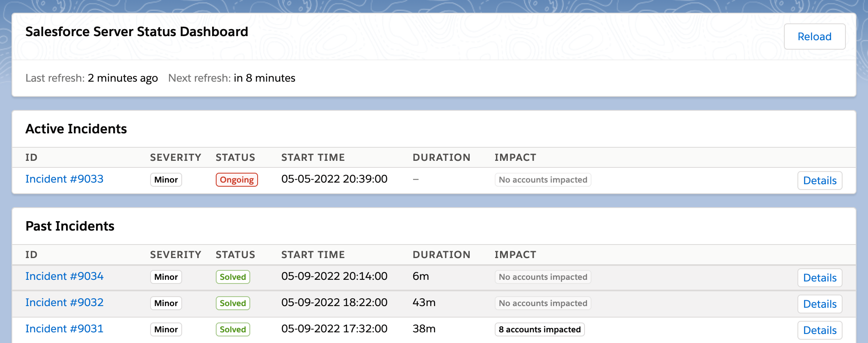868x343 pixels.
Task: Click Minor badge in Incident #9031 row
Action: (x=166, y=329)
